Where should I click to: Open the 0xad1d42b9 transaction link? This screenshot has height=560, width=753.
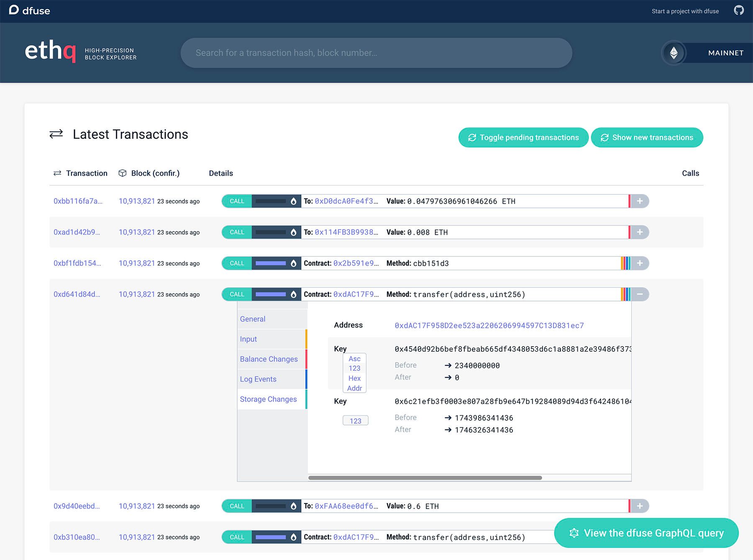point(77,232)
